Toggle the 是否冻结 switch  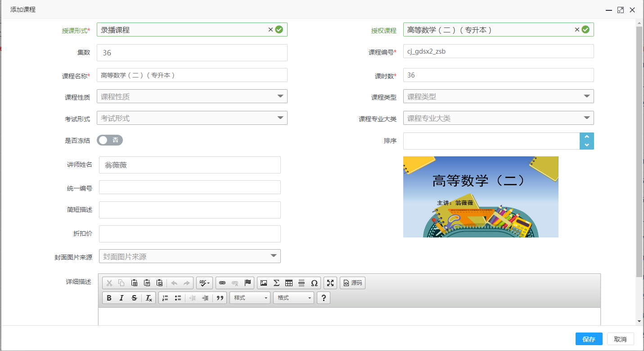click(110, 140)
